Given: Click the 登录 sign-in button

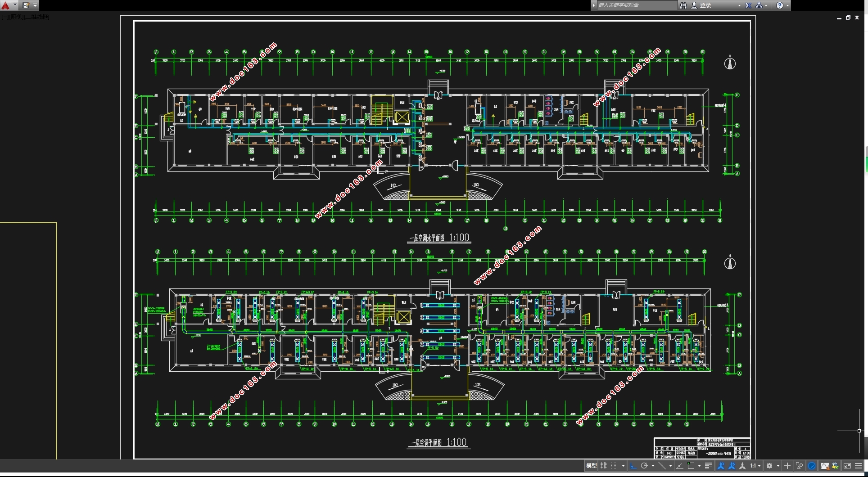Looking at the screenshot, I should coord(705,5).
